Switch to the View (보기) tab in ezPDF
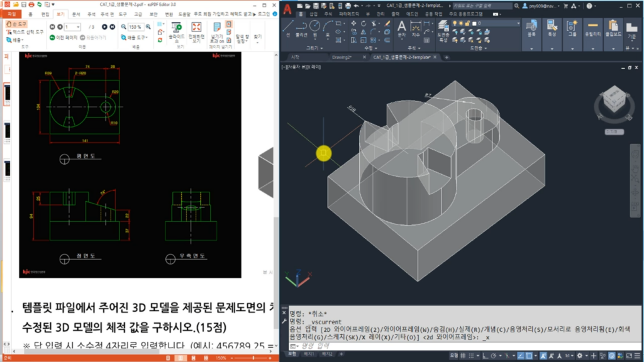This screenshot has height=362, width=644. pyautogui.click(x=60, y=14)
